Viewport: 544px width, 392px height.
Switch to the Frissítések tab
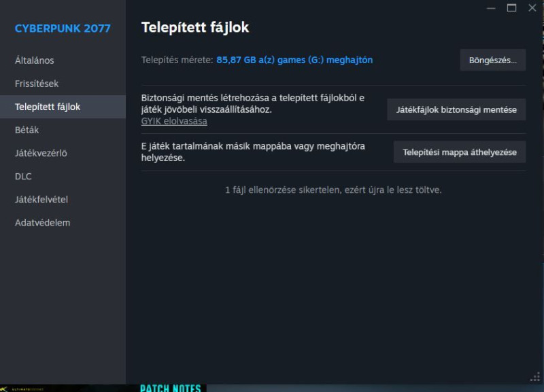[x=37, y=84]
